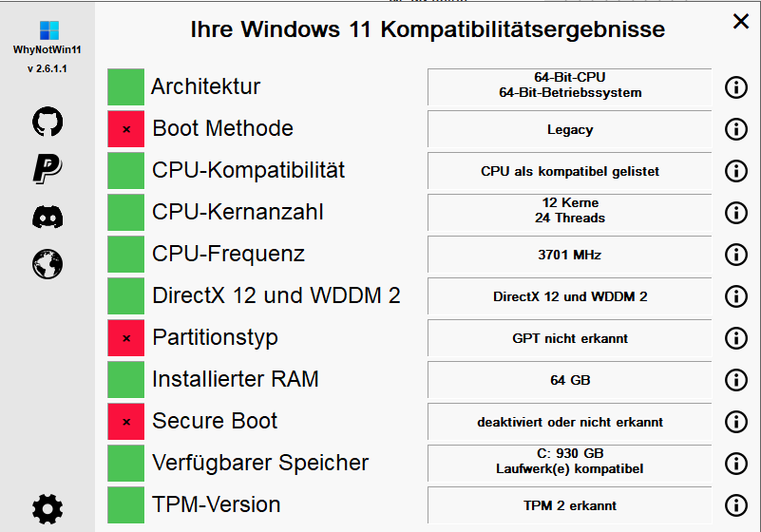Viewport: 761px width, 532px height.
Task: Click the red Boot Methode status box
Action: point(125,129)
